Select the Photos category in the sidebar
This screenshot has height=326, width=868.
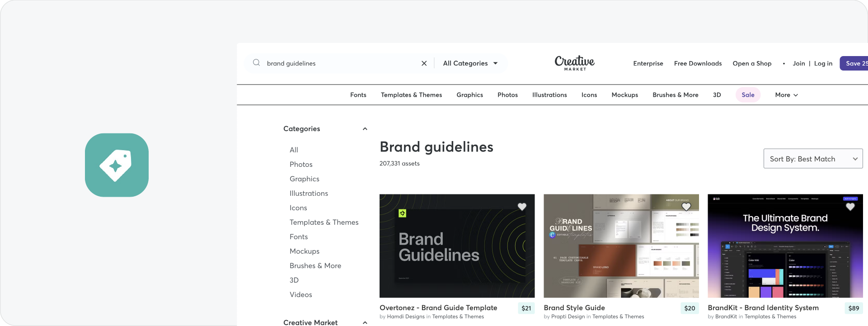301,164
